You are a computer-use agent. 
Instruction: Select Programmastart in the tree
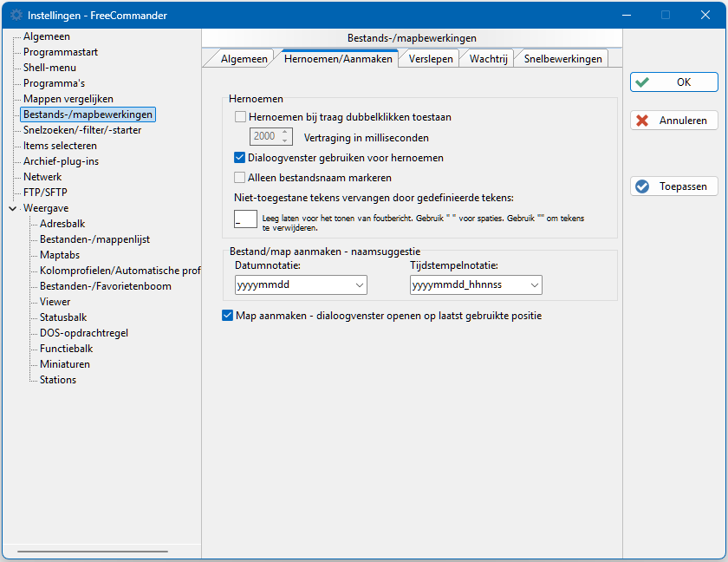(61, 52)
